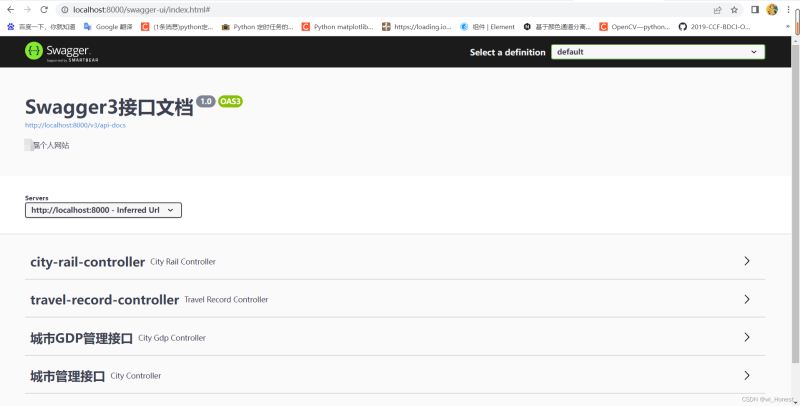Click 'City Gdp Controller' description text
This screenshot has height=406, width=800.
coord(172,338)
